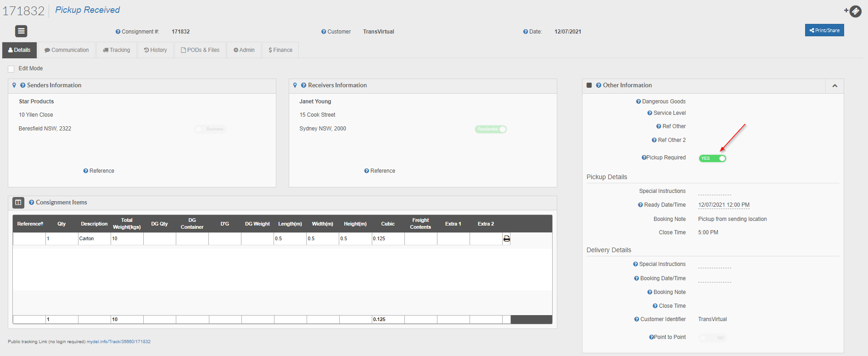
Task: Click the Receivers Information map pin icon
Action: pyautogui.click(x=295, y=85)
